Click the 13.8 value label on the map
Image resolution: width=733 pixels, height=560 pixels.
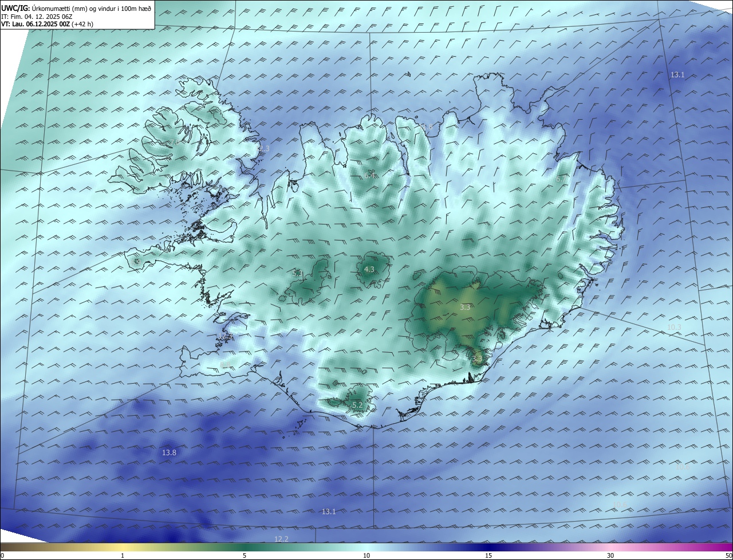169,452
